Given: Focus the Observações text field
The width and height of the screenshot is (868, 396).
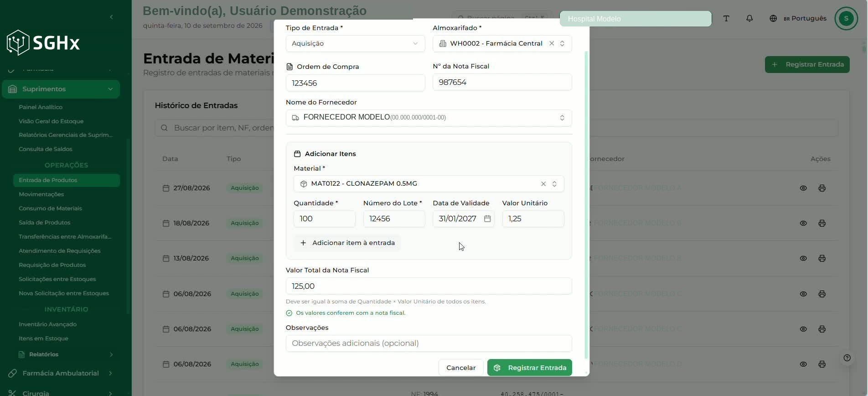Looking at the screenshot, I should pos(429,344).
